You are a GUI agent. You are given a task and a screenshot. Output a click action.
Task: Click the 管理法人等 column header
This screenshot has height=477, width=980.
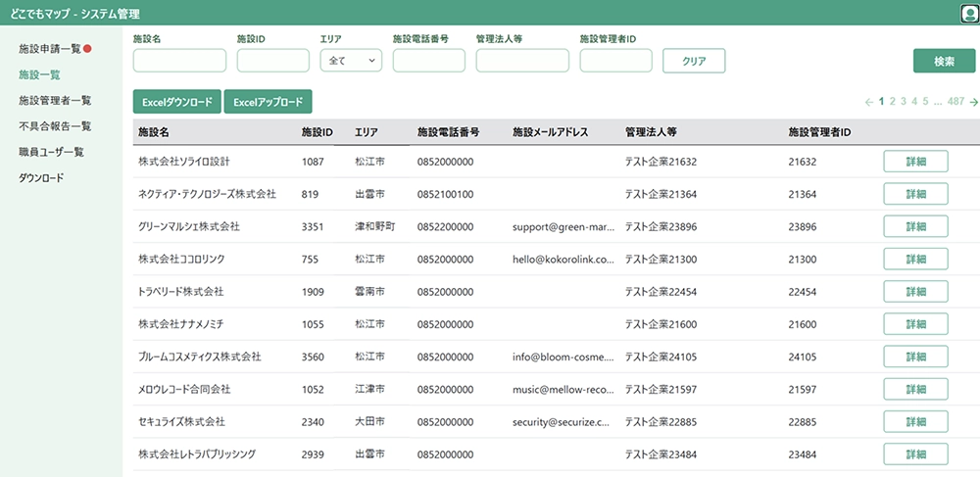651,132
